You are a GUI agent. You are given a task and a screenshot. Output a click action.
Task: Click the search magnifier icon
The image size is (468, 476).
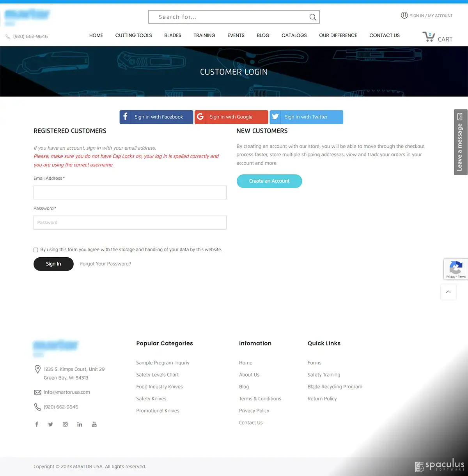312,17
